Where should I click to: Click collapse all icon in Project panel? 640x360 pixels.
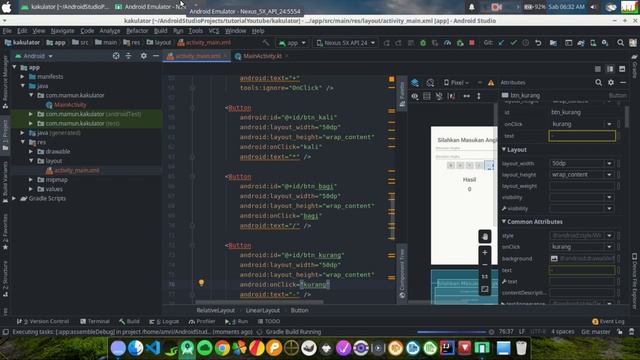click(x=129, y=56)
